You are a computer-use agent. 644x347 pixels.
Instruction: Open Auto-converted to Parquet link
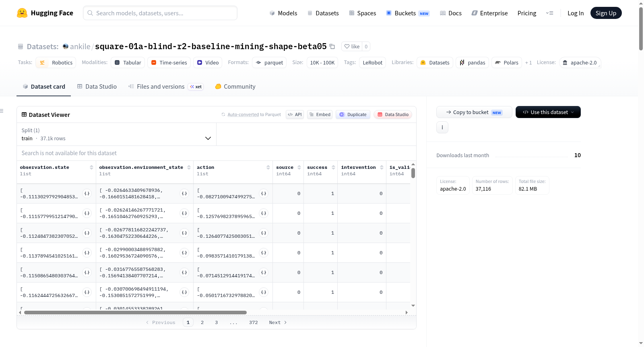click(x=243, y=114)
